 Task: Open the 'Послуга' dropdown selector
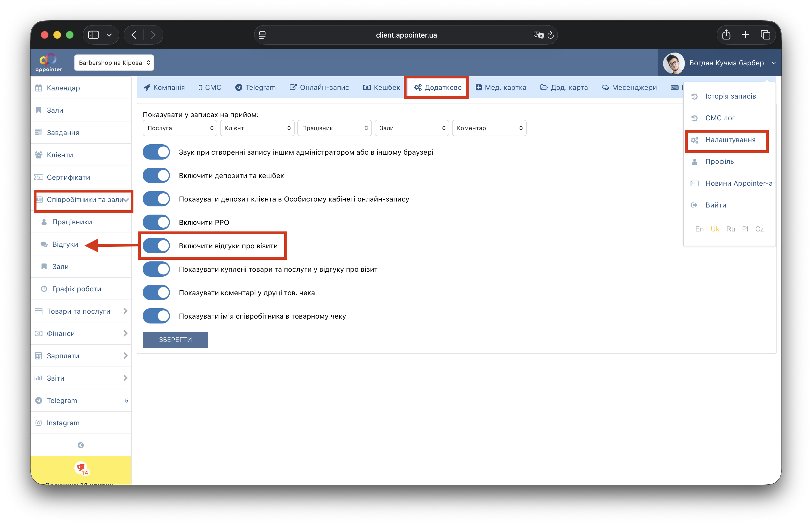[180, 128]
